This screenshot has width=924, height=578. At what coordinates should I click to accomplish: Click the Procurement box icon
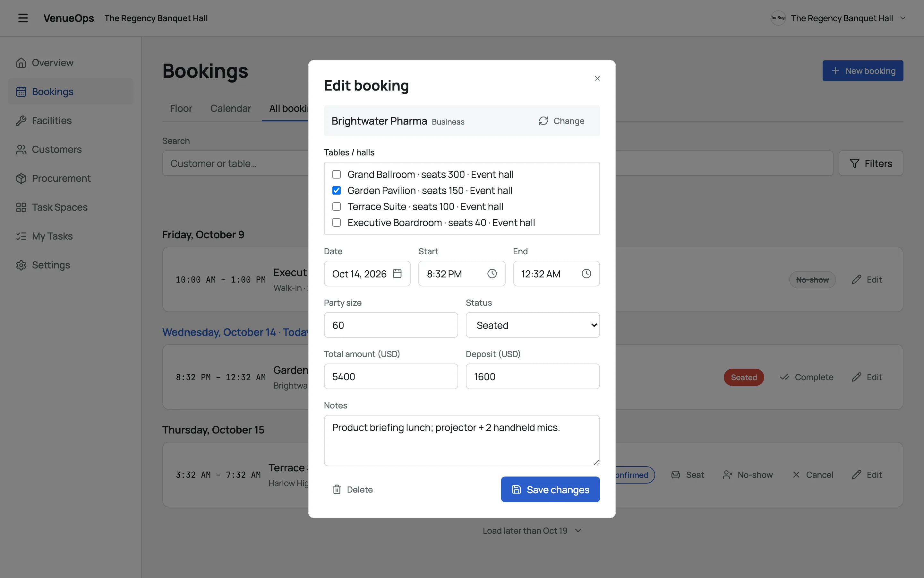pos(21,178)
